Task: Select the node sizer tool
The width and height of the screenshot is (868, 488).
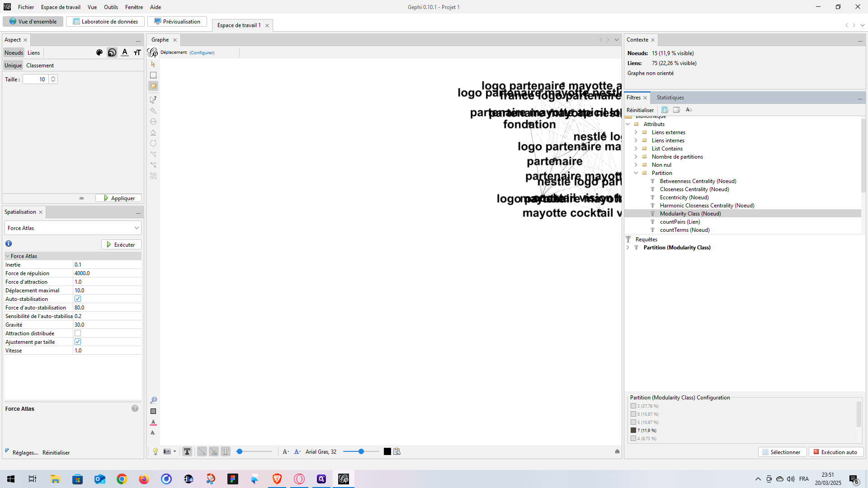Action: click(153, 122)
